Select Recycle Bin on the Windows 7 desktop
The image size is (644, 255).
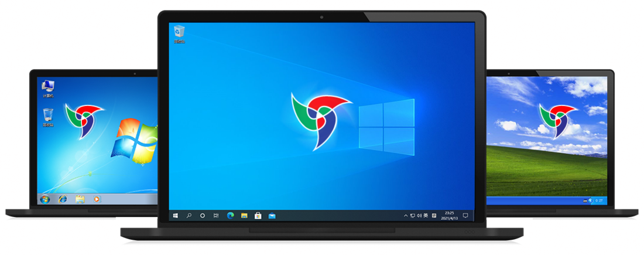48,118
